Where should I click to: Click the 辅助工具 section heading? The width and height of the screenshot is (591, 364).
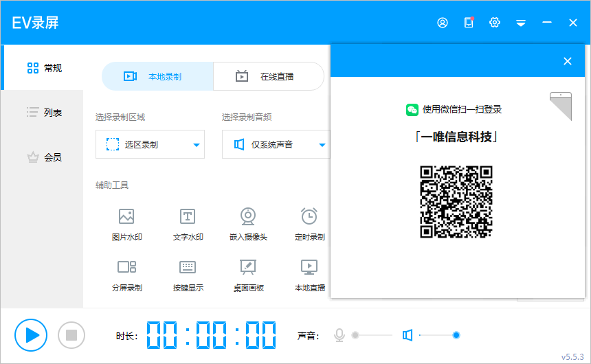coord(112,185)
